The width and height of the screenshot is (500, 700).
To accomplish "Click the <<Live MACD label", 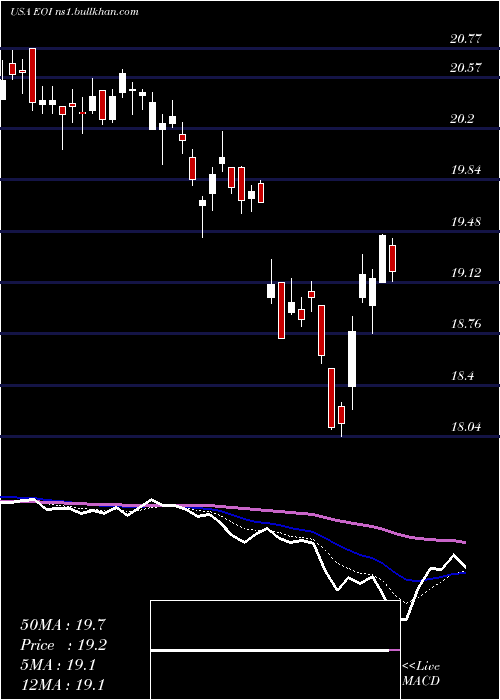I will 421,673.
